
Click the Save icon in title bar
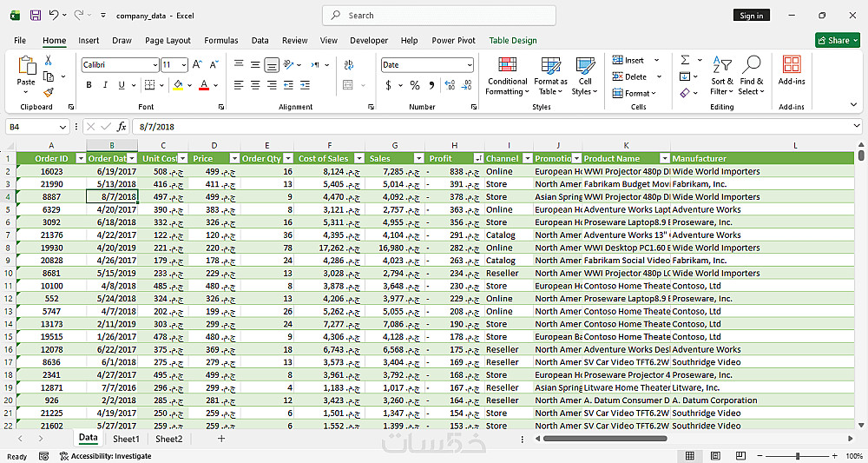[36, 16]
